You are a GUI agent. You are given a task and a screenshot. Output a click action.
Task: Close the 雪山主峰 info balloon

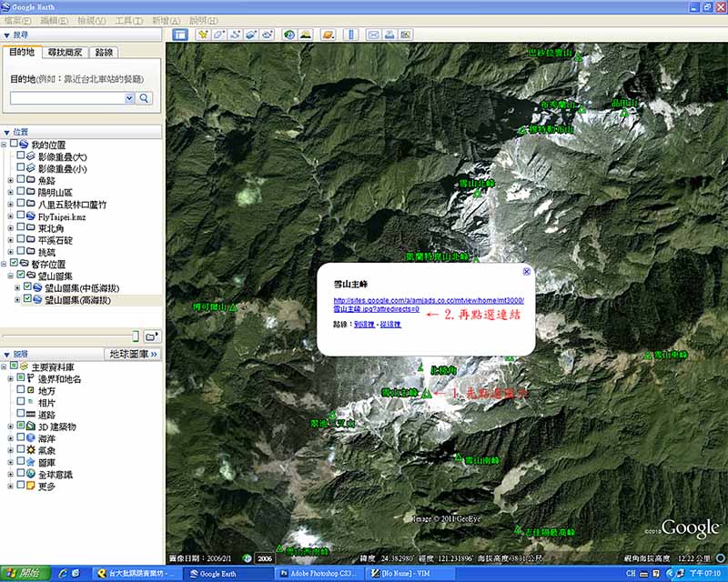click(x=527, y=272)
